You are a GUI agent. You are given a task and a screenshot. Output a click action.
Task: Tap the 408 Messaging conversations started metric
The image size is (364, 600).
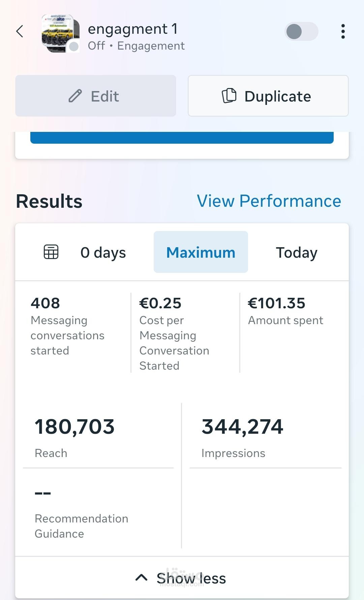67,326
